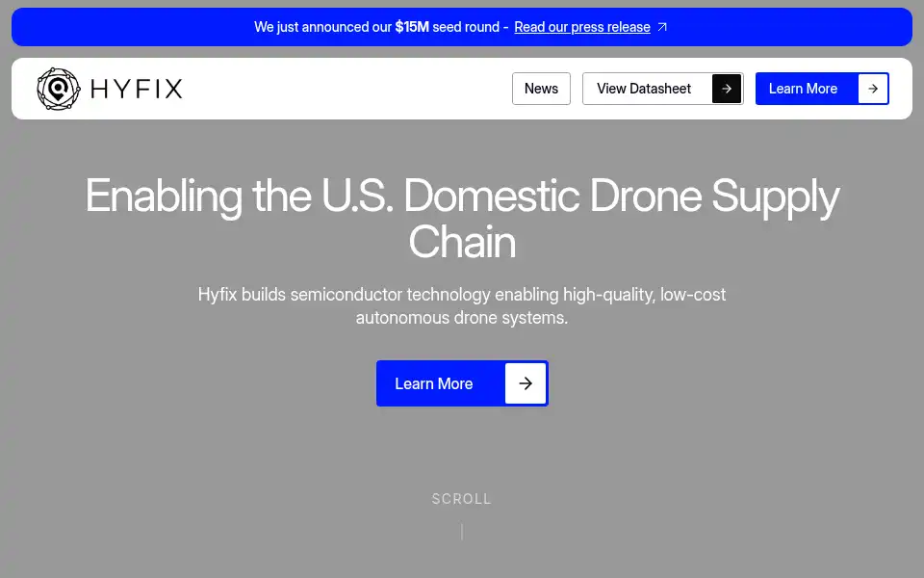Screen dimensions: 924x578
Task: Click the HYFIX wordmark in header
Action: pos(137,89)
